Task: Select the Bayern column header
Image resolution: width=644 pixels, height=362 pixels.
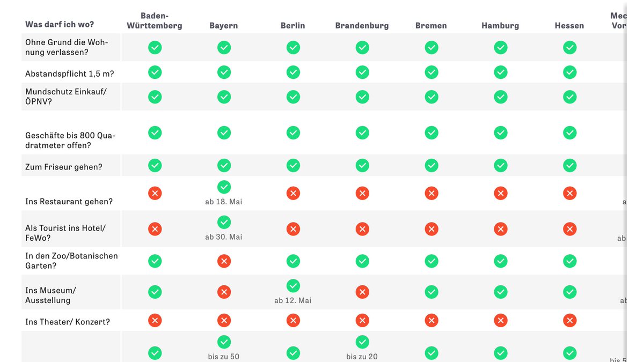Action: (x=224, y=26)
